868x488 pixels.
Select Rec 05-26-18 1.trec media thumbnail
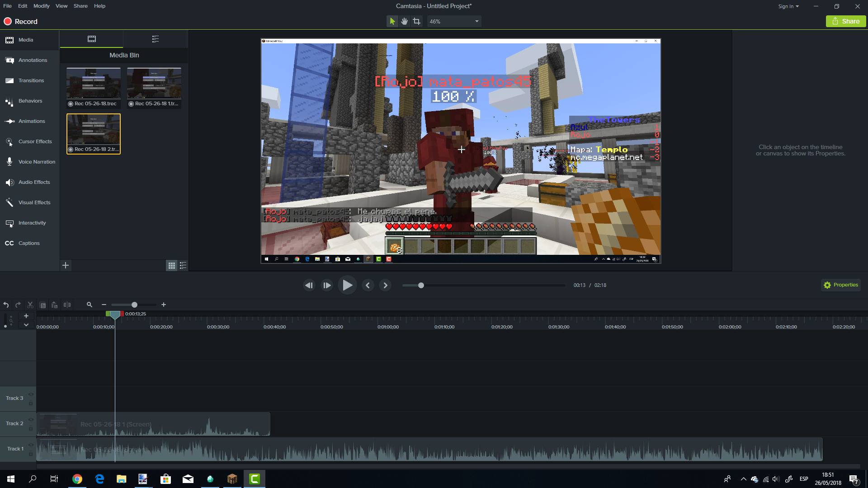tap(154, 88)
